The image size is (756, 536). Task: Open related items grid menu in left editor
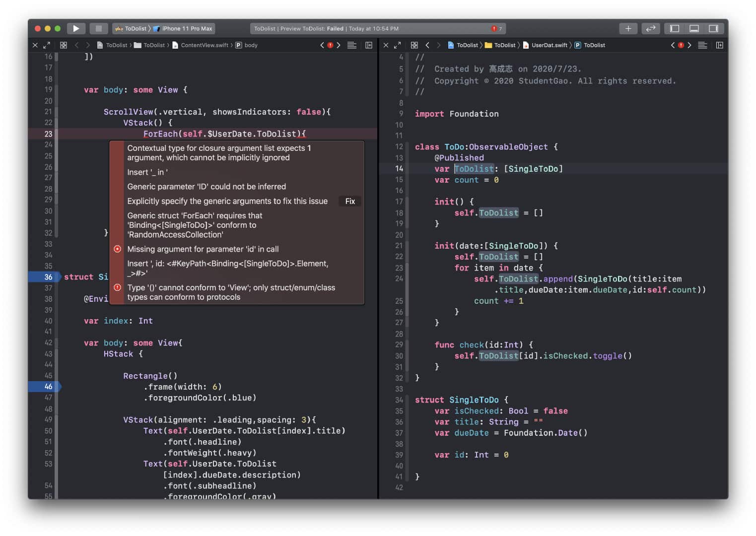pyautogui.click(x=64, y=45)
